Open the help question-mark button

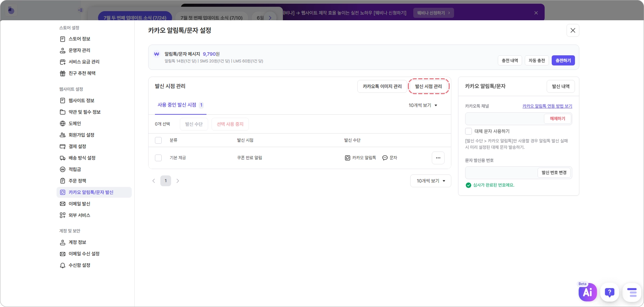(x=610, y=292)
